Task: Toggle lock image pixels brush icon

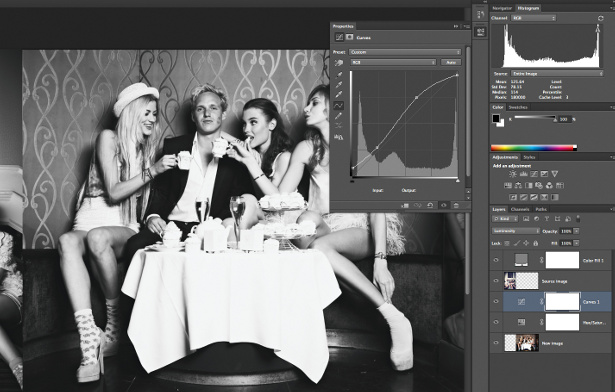Action: 517,243
